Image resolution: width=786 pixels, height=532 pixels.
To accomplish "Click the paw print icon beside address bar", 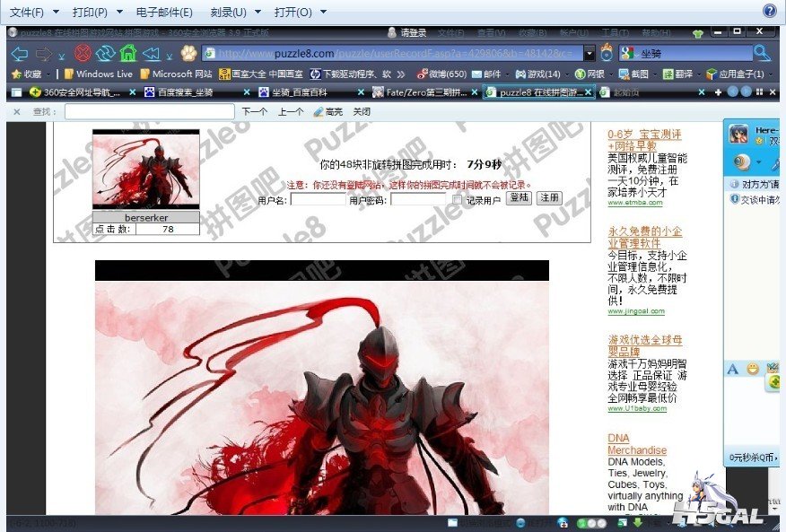I will 189,53.
